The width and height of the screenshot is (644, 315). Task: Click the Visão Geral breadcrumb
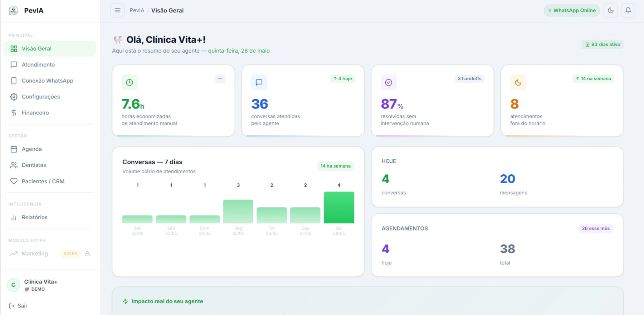(167, 10)
